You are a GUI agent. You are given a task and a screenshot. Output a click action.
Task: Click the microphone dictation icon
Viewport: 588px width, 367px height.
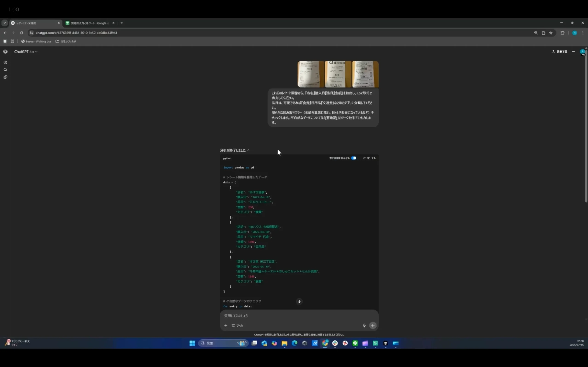point(364,325)
